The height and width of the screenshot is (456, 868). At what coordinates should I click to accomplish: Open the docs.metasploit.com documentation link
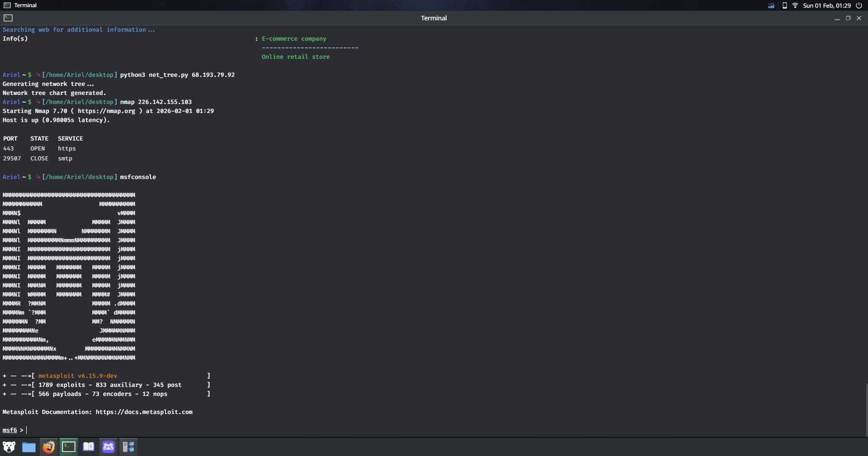tap(144, 412)
